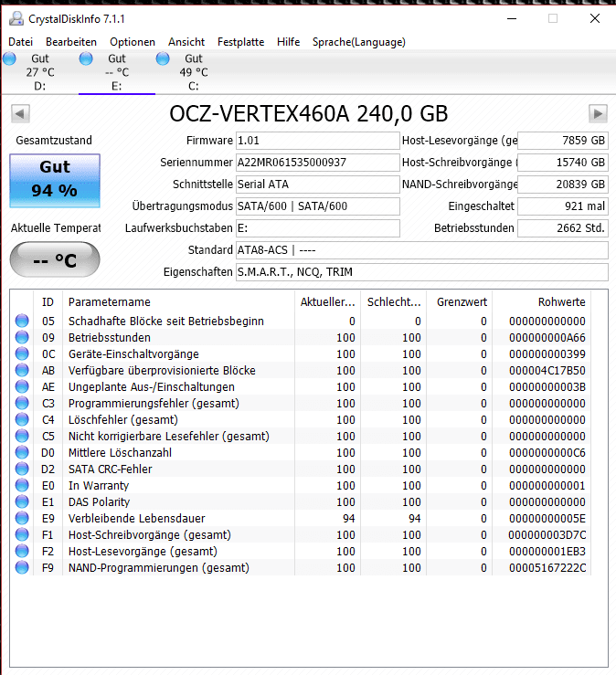Click the CrystalDiskInfo app icon in title bar
616x675 pixels.
(16, 18)
